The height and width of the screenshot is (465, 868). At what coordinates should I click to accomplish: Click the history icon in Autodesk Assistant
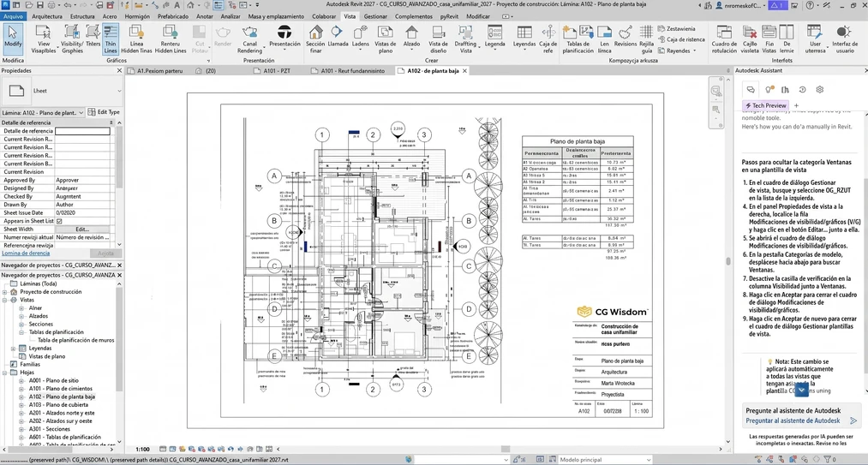click(x=802, y=89)
